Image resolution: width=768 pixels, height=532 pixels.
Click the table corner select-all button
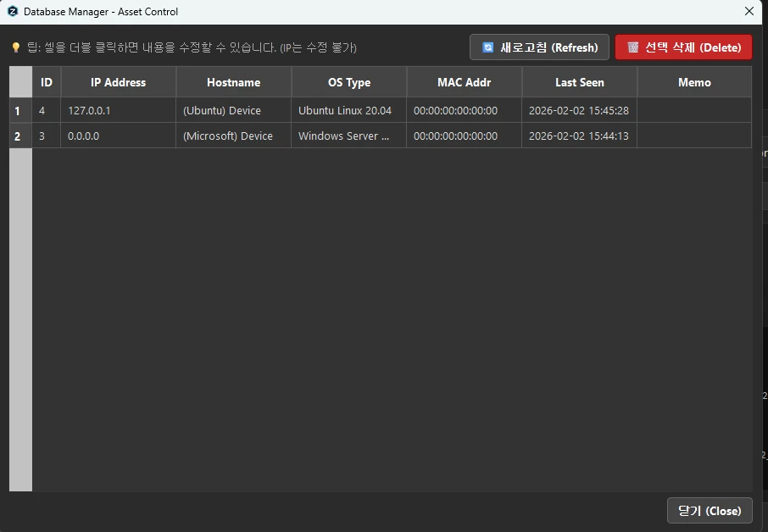click(x=20, y=82)
